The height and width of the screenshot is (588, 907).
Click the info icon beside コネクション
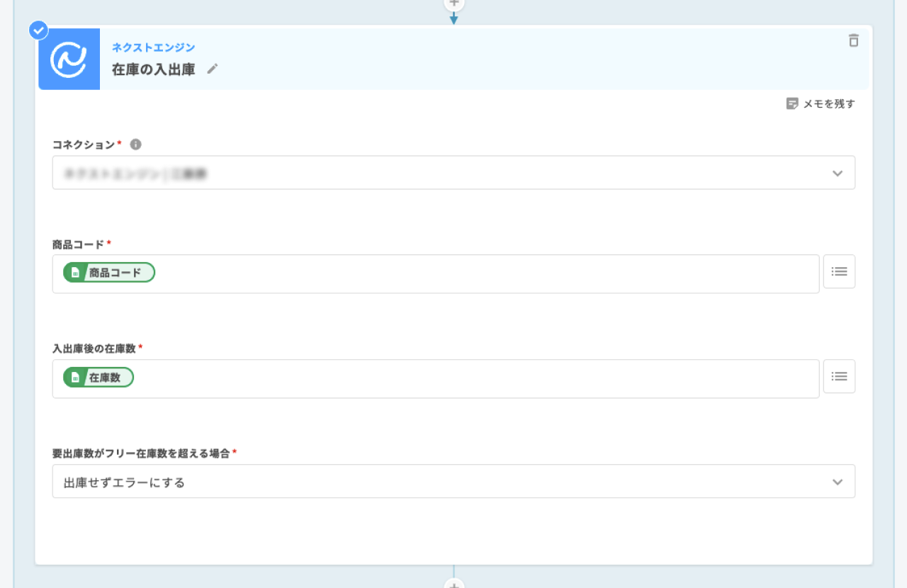click(135, 145)
